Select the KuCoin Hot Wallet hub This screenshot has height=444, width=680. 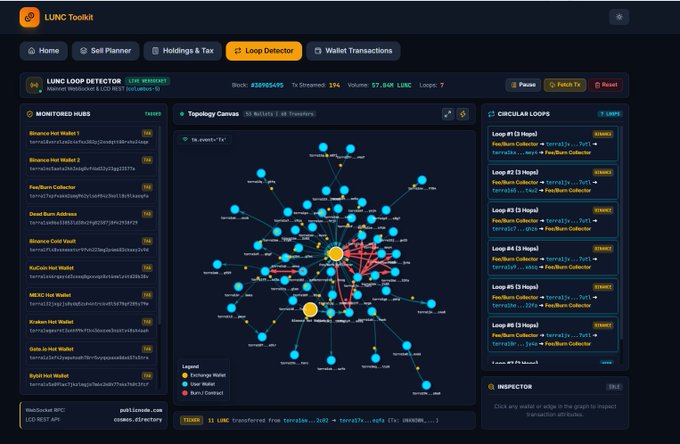pyautogui.click(x=91, y=272)
